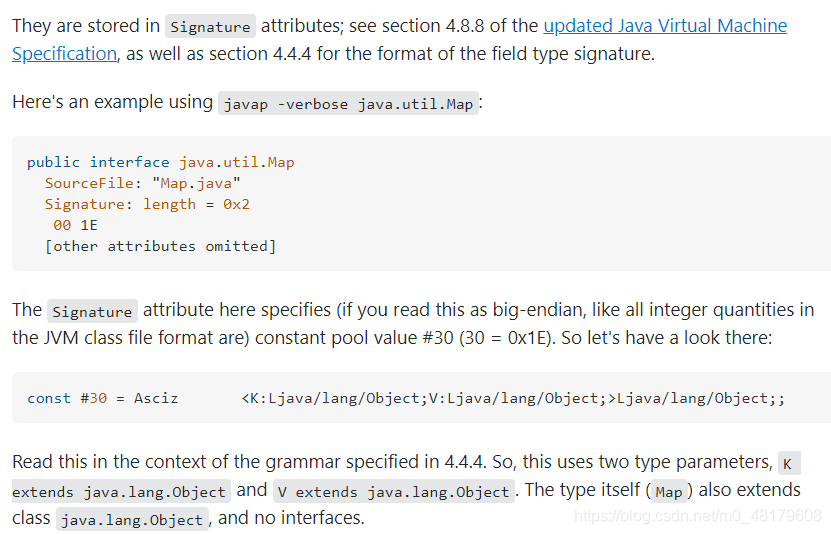Image resolution: width=831 pixels, height=534 pixels.
Task: Click the 'const #30 = Asciz' text
Action: point(102,398)
